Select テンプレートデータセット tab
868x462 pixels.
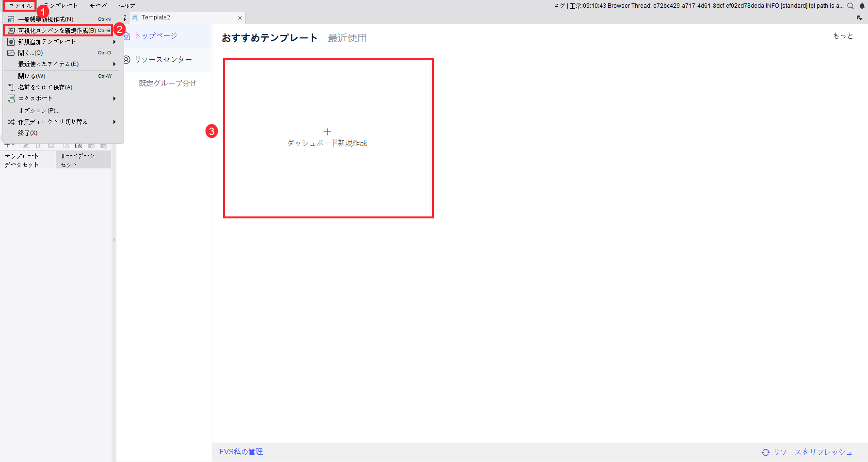point(28,160)
